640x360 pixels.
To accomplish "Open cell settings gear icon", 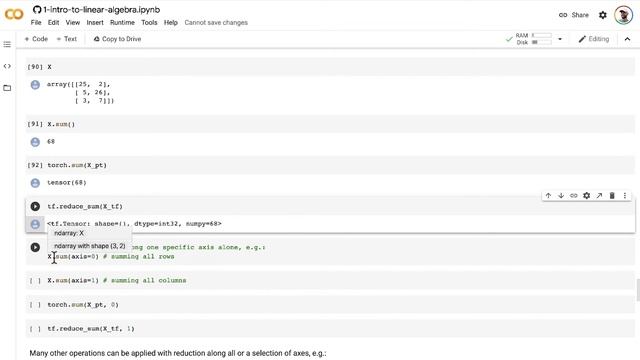I will coord(587,196).
